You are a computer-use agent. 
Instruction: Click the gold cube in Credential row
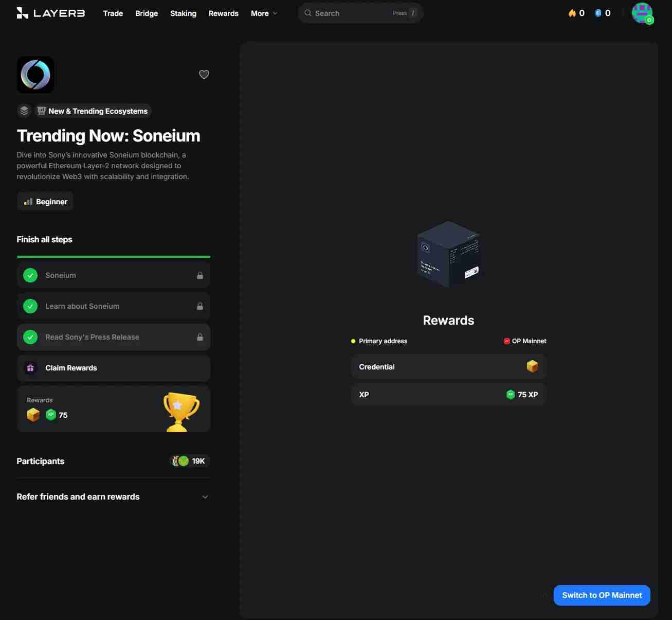click(532, 366)
